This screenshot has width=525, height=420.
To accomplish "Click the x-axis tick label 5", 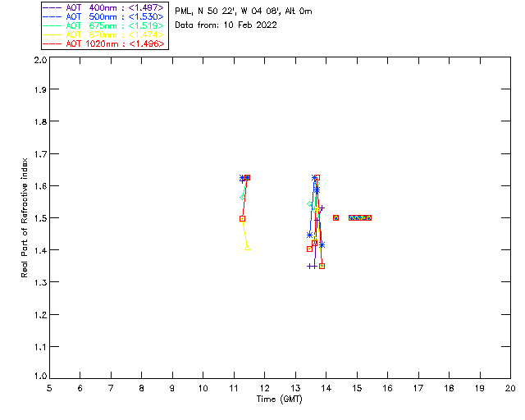I will tap(49, 388).
